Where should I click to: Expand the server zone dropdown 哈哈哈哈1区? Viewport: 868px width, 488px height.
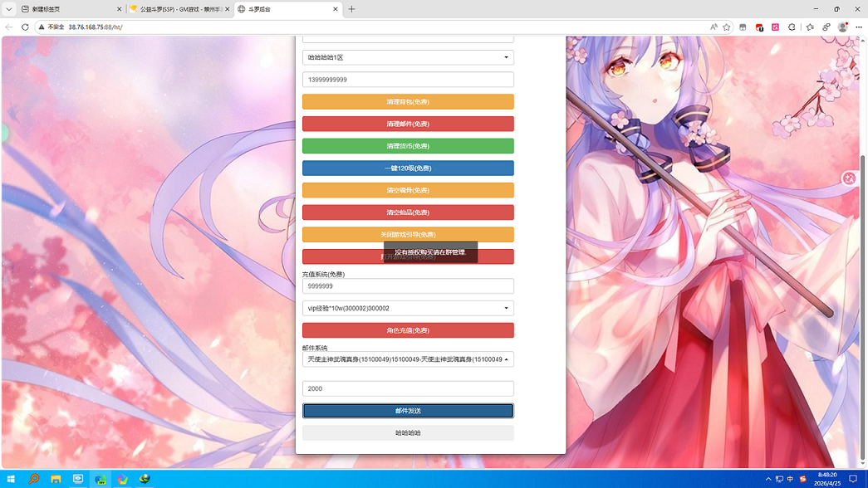408,58
